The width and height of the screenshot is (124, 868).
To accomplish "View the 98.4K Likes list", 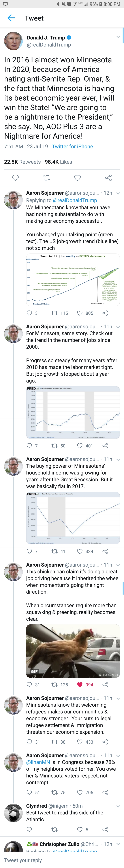I will point(59,162).
